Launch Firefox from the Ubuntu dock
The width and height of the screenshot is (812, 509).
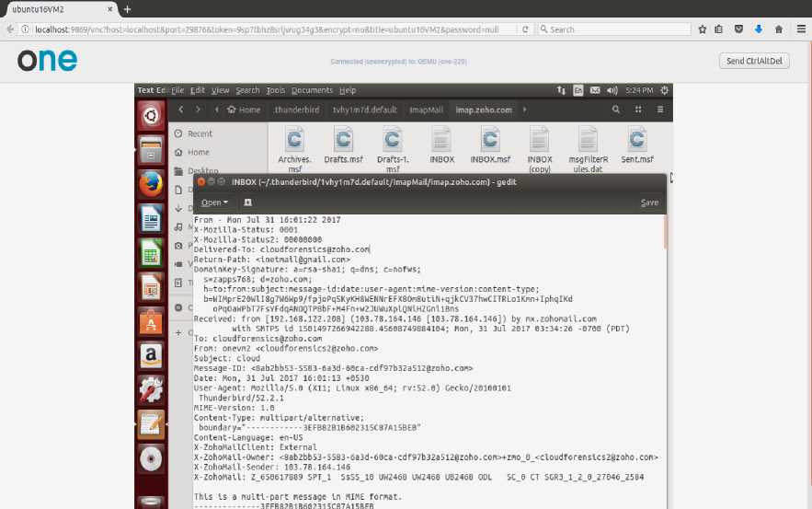coord(151,183)
